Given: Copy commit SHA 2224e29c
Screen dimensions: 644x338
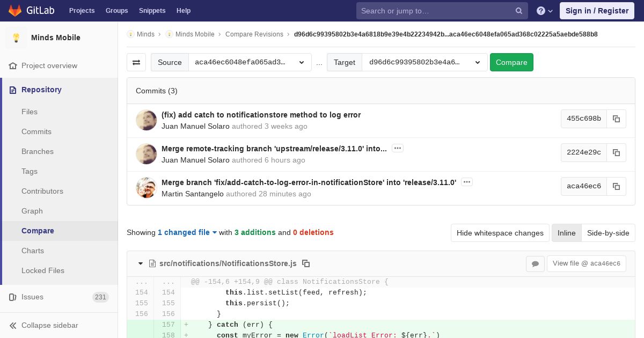Looking at the screenshot, I should (x=616, y=152).
